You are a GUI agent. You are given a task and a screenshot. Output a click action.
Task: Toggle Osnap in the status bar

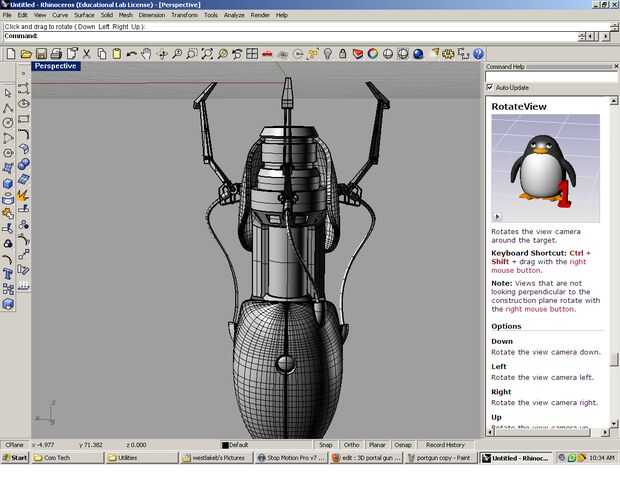point(402,444)
